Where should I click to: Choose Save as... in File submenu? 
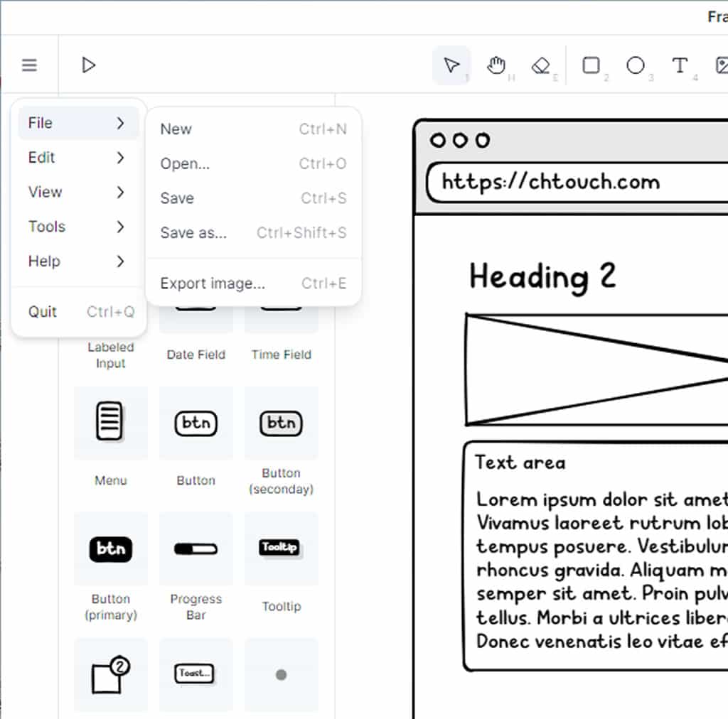tap(254, 233)
